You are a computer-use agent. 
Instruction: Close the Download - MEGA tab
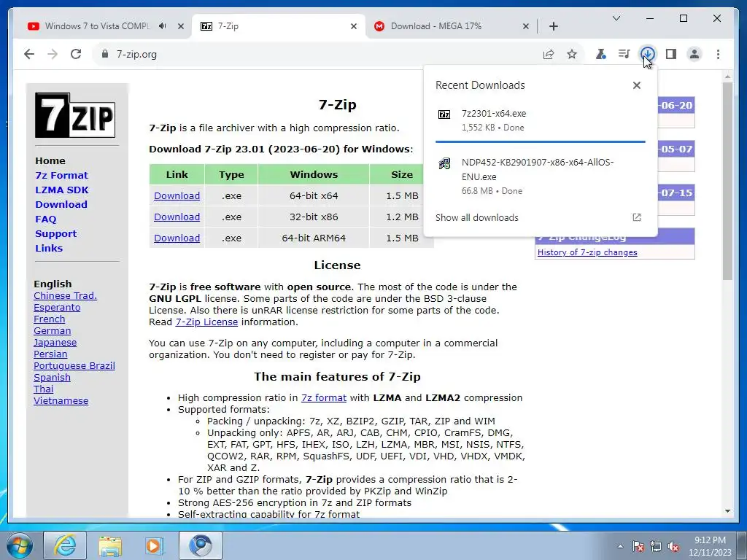[x=525, y=26]
